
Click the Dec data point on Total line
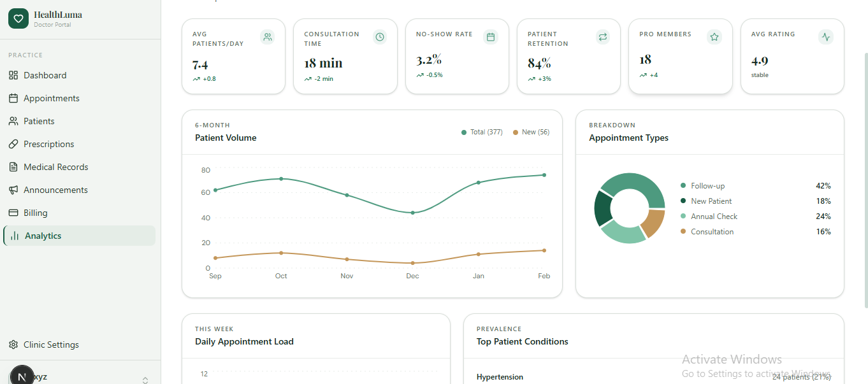click(x=413, y=213)
